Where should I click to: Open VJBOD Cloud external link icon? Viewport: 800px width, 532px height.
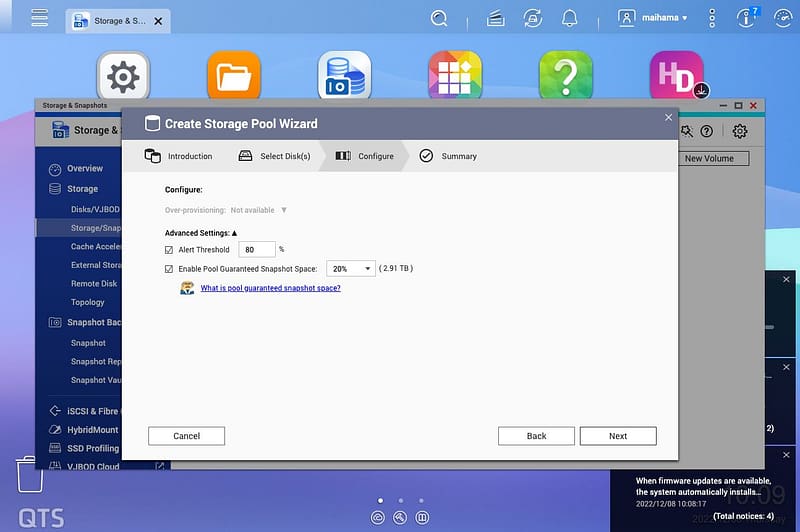(x=160, y=466)
